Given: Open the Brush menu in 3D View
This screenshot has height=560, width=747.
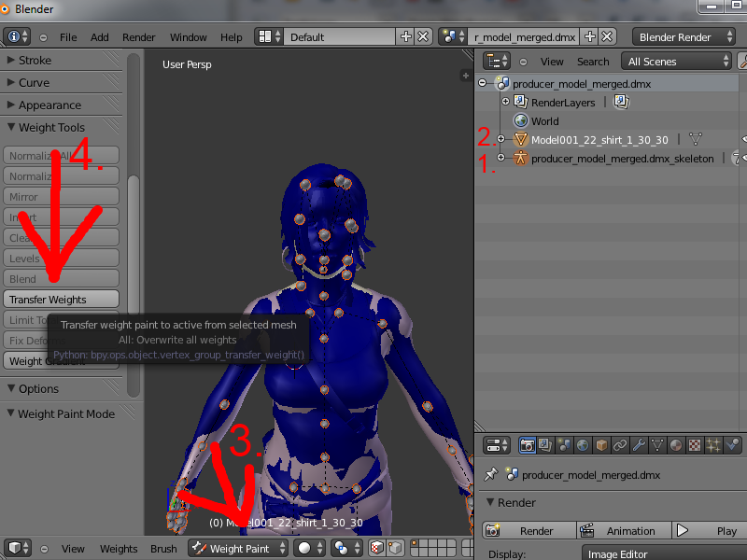Looking at the screenshot, I should [163, 549].
